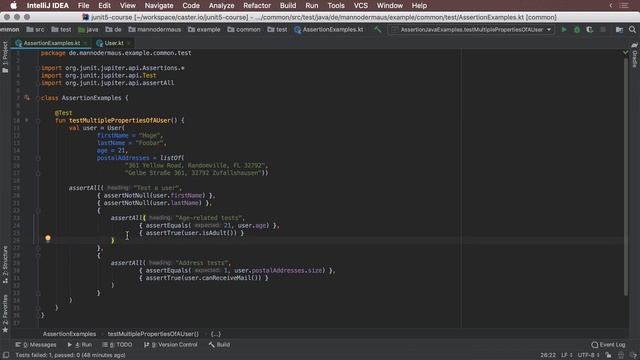The width and height of the screenshot is (640, 360).
Task: Click the java breadcrumb folder
Action: tap(88, 29)
